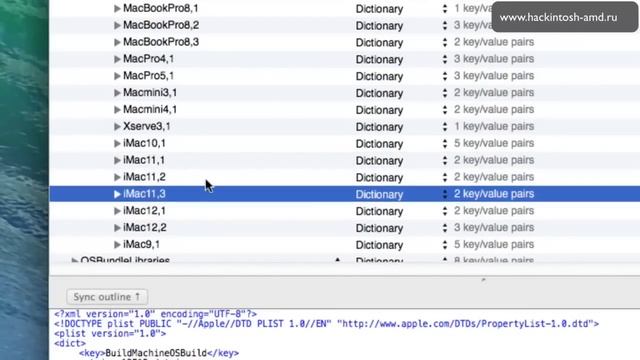Expand the selected iMac11,3 dictionary
The width and height of the screenshot is (640, 360).
pyautogui.click(x=117, y=194)
